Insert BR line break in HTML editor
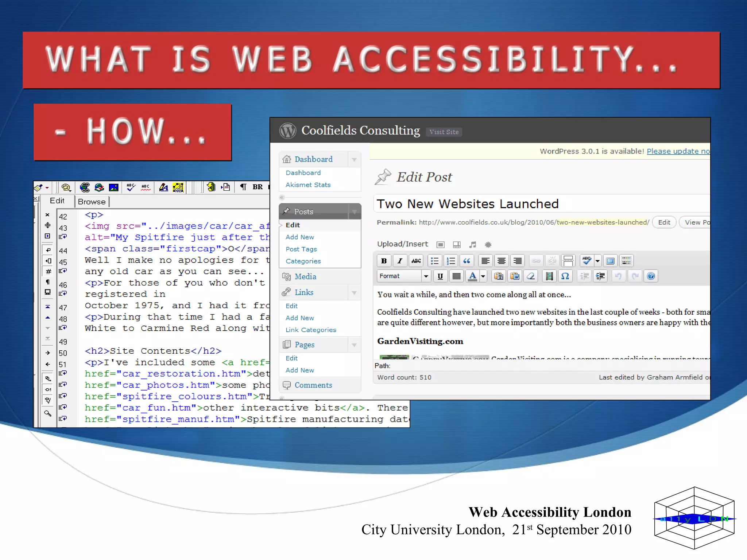The image size is (747, 560). coord(258,187)
